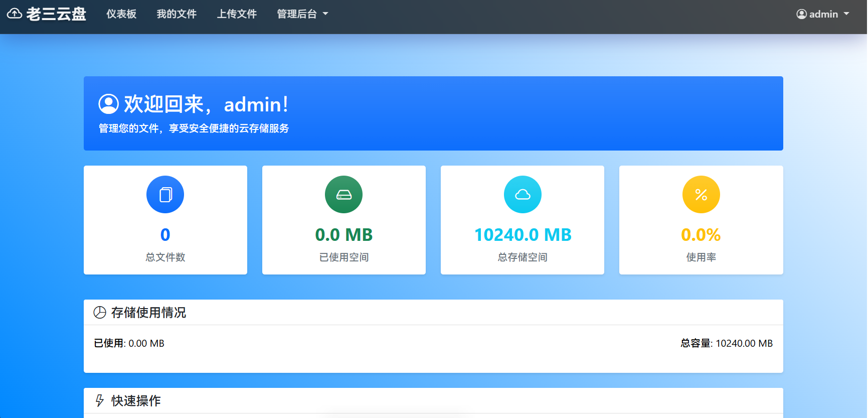This screenshot has width=868, height=418.
Task: Go to the 仪表板 nav item
Action: point(121,14)
